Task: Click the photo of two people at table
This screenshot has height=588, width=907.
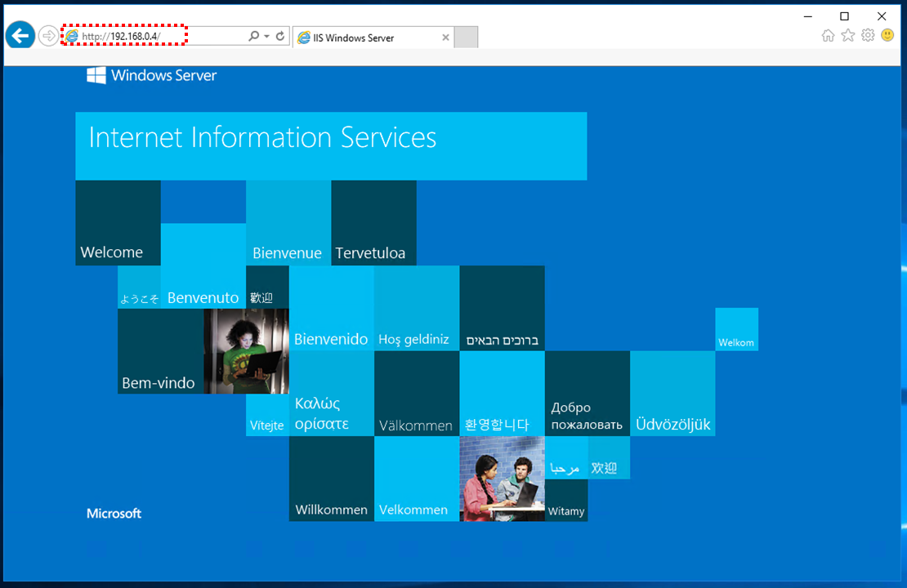Action: (502, 479)
